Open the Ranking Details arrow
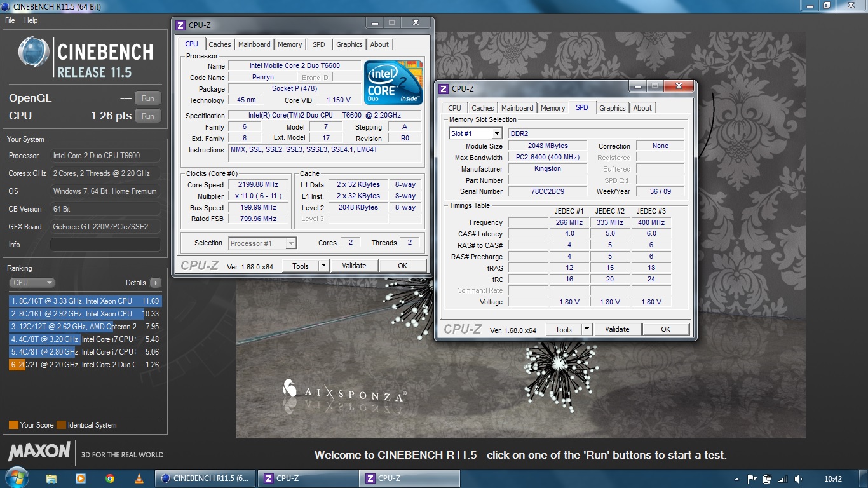Screen dimensions: 868x488 point(156,283)
